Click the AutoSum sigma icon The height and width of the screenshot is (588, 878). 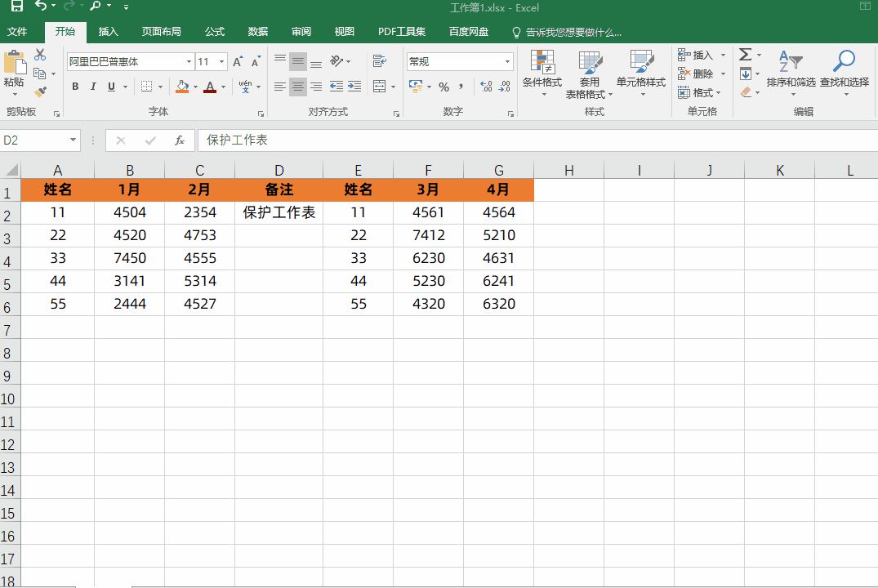(745, 55)
